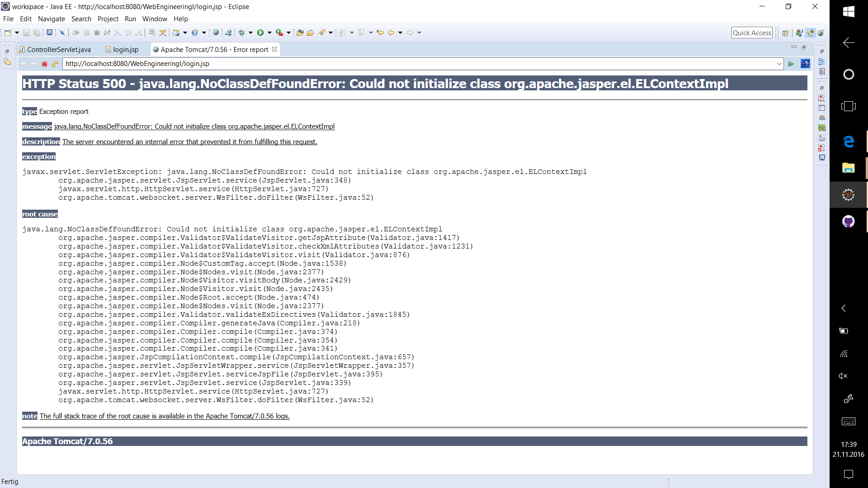Image resolution: width=868 pixels, height=488 pixels.
Task: Click the New file toolbar icon
Action: point(7,33)
